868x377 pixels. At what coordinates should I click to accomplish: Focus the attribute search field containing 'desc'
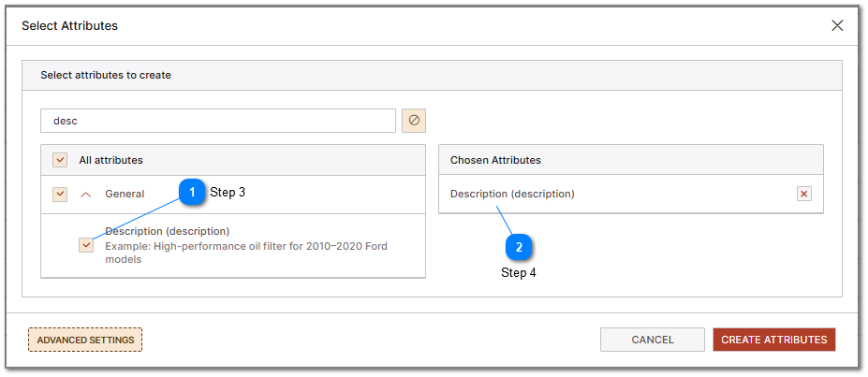tap(217, 121)
